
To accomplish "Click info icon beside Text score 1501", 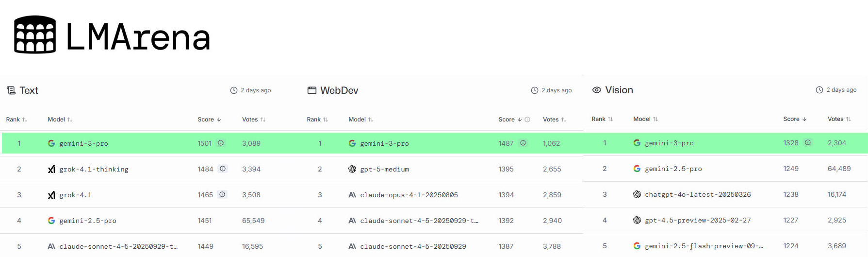I will pyautogui.click(x=221, y=143).
